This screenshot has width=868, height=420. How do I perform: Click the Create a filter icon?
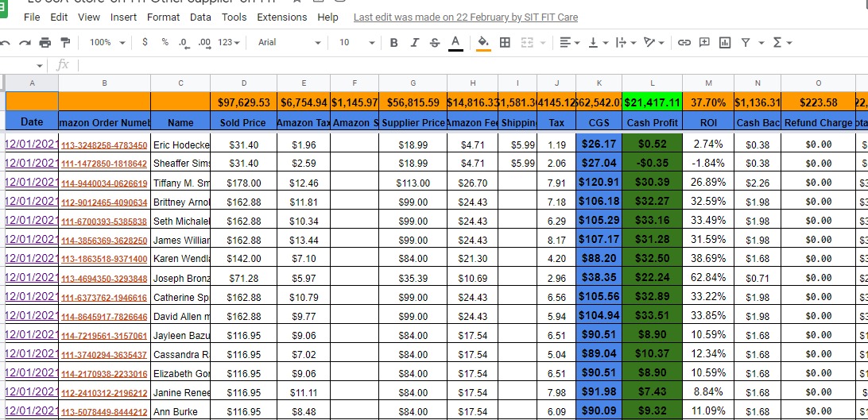point(746,42)
